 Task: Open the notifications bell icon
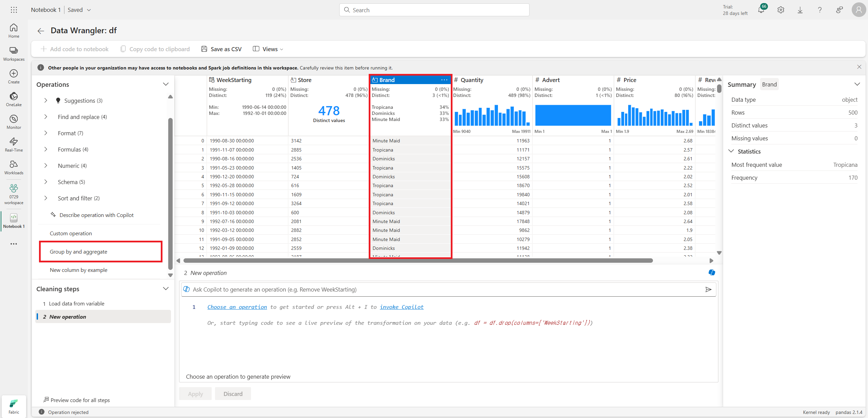tap(761, 10)
